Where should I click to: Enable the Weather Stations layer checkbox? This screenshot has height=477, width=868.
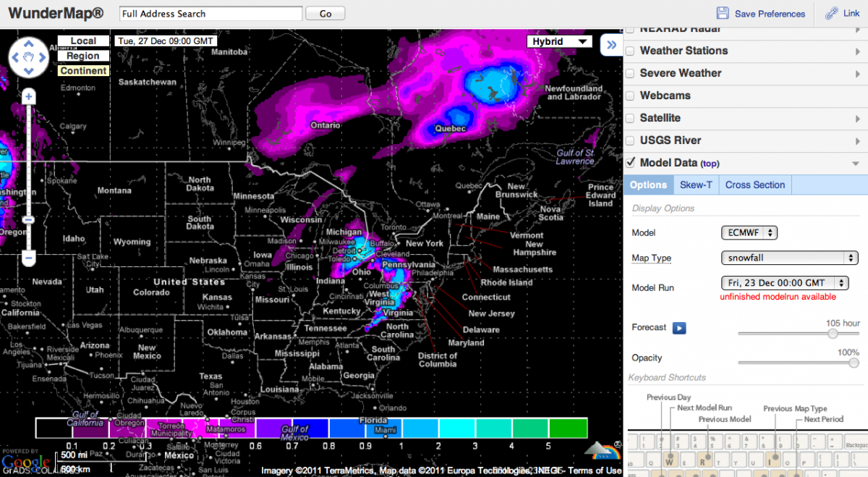coord(630,51)
